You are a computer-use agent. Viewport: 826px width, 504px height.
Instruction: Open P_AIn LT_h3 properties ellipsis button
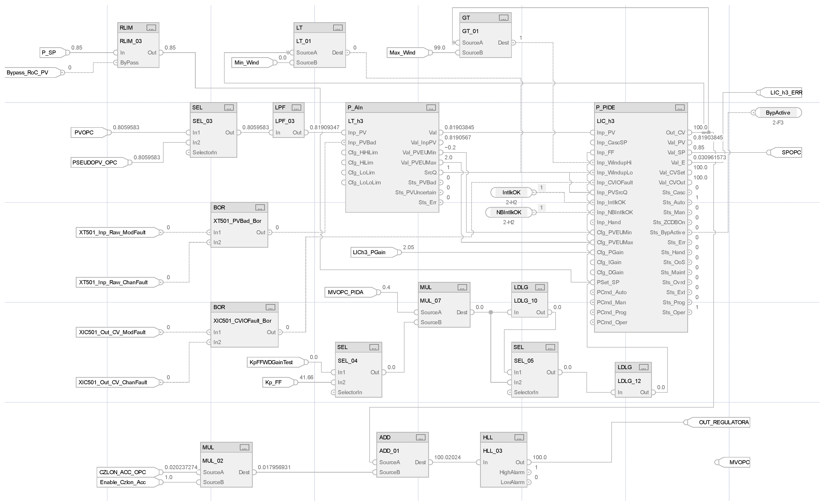[431, 107]
